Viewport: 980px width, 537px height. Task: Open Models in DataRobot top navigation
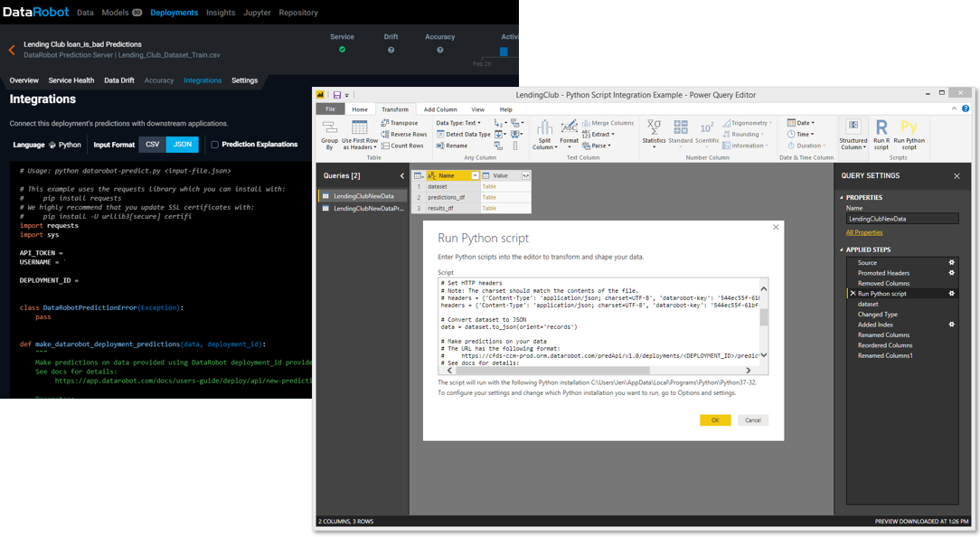point(115,13)
